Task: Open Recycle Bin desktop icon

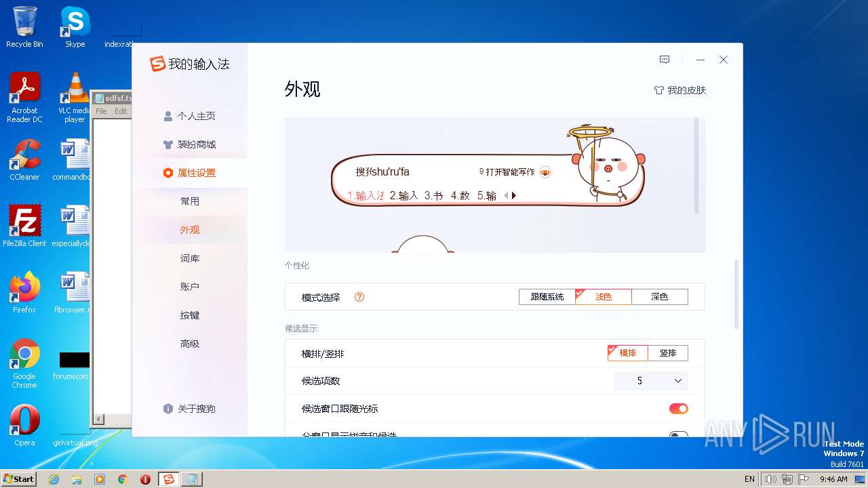Action: (x=24, y=27)
